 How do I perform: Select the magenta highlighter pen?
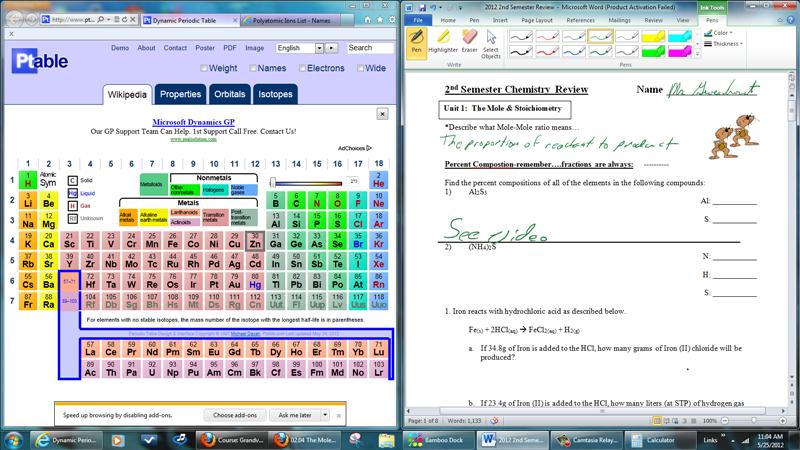680,52
